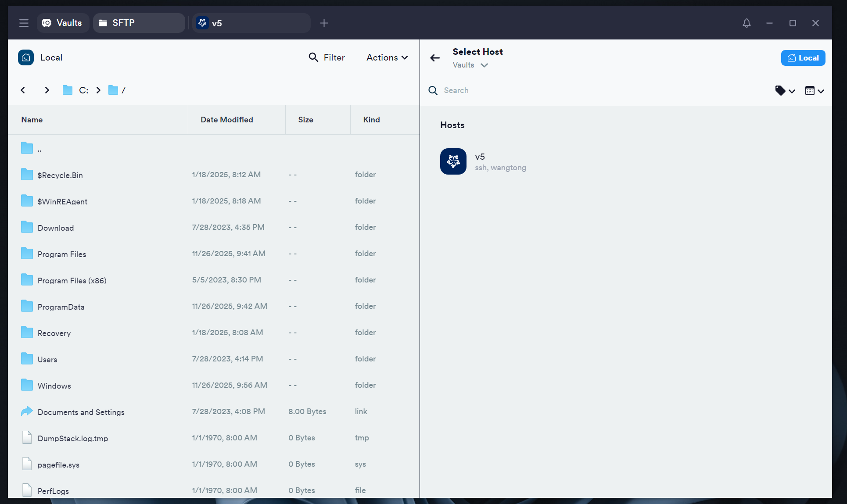Select Documents and Settings link
Viewport: 847px width, 504px height.
(214, 411)
